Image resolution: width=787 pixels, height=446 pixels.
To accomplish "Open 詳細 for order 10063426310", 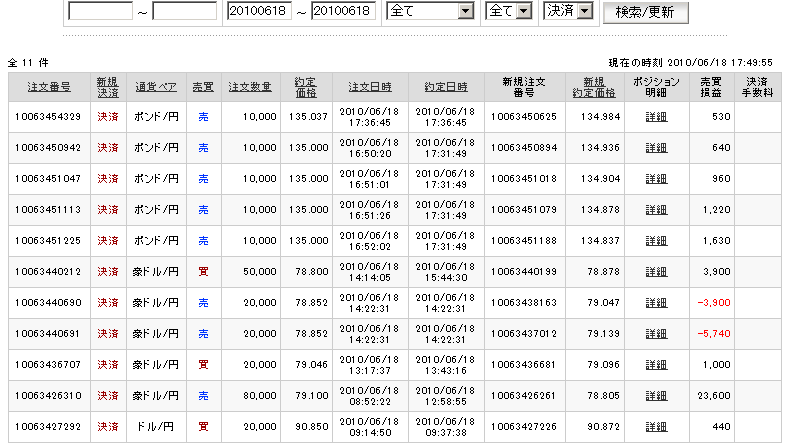I will click(656, 396).
